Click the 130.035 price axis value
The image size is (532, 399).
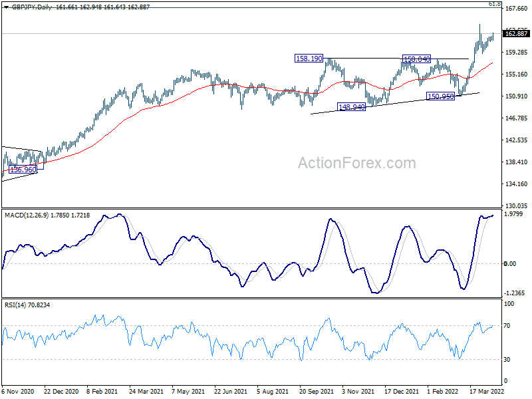pos(517,205)
